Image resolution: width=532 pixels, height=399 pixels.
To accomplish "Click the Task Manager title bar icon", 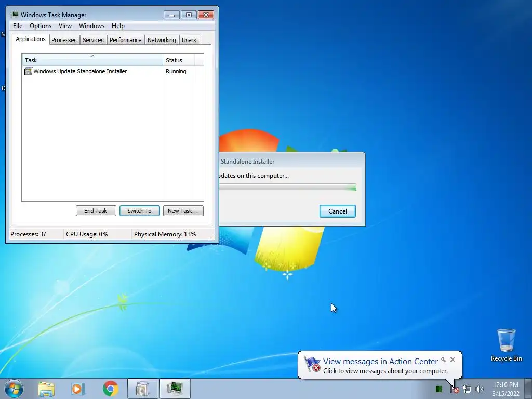I will point(14,15).
